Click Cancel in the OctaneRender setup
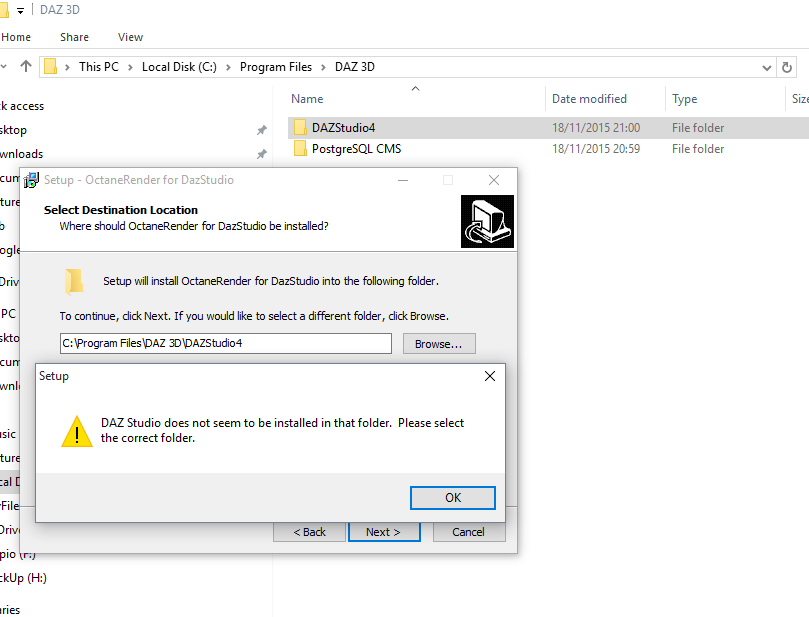The image size is (809, 617). click(x=468, y=532)
